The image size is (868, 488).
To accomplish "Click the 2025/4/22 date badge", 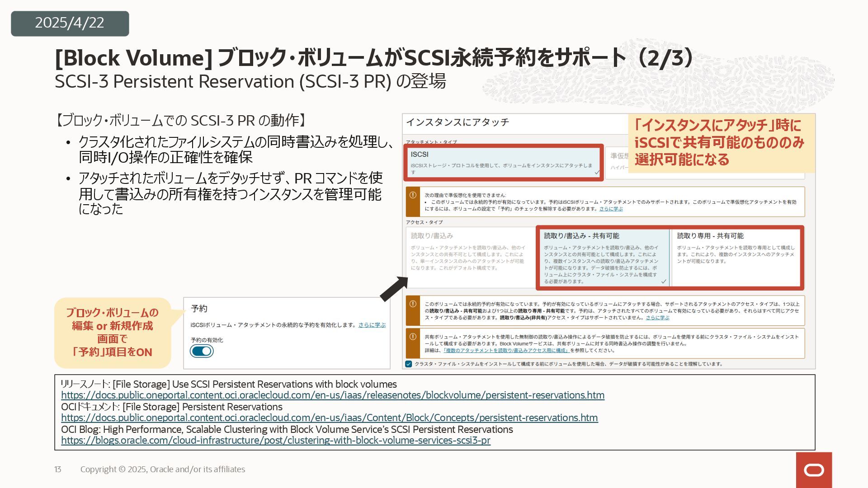I will [70, 23].
